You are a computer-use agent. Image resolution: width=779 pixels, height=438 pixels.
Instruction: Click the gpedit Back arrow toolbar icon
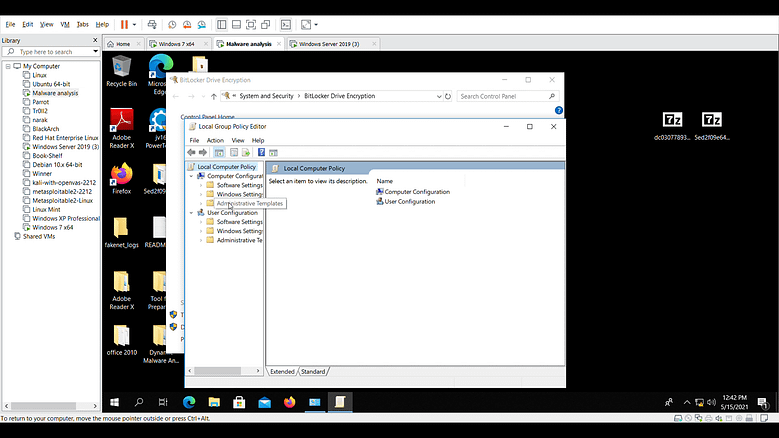(191, 152)
